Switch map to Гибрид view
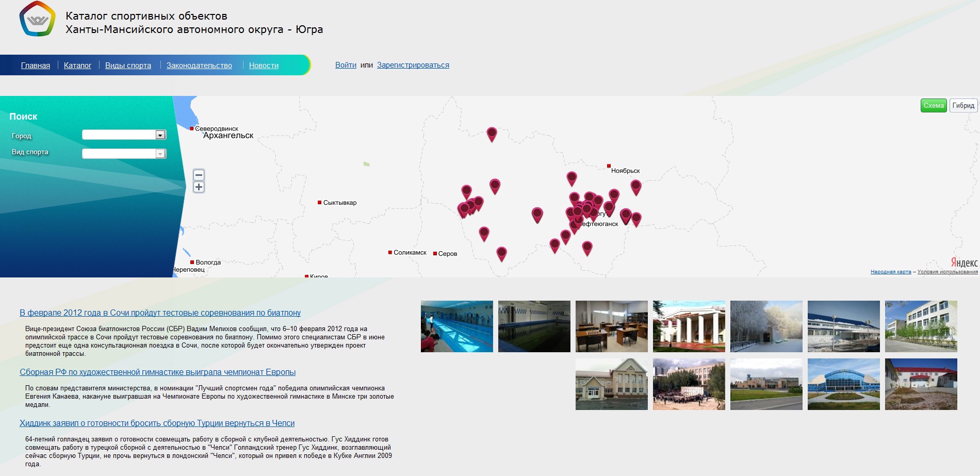This screenshot has width=980, height=476. 963,105
